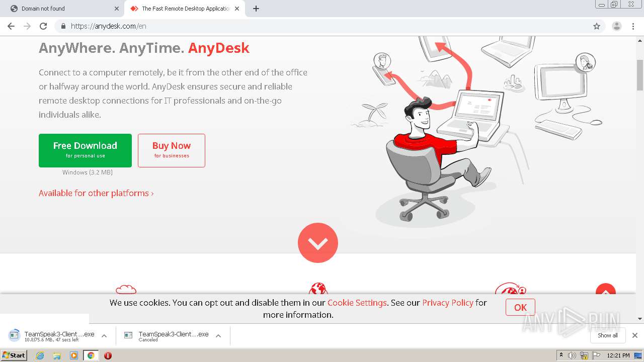644x362 pixels.
Task: Click the Action Center flag tray icon
Action: tap(596, 355)
